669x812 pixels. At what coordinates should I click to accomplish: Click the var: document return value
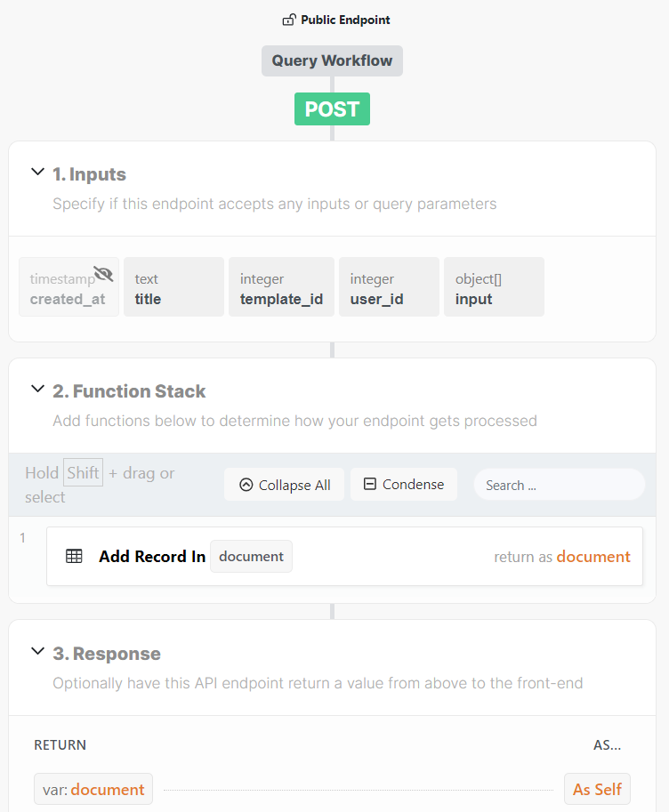[x=93, y=790]
